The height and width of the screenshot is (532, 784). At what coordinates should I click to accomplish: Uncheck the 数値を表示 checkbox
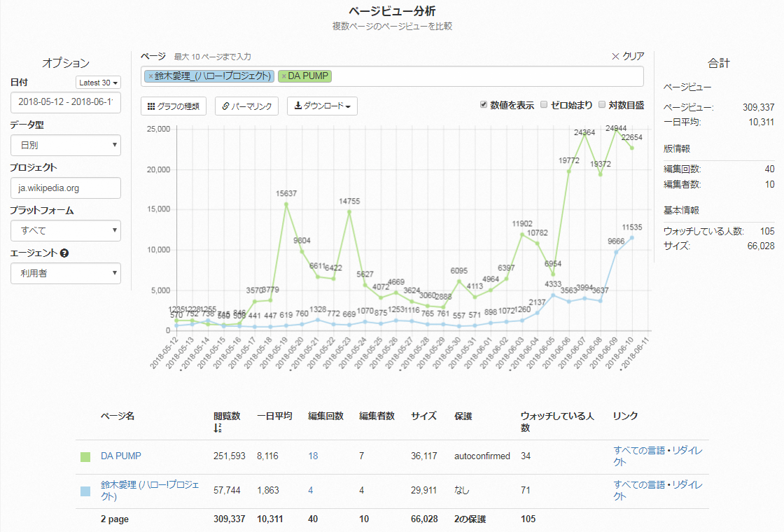tap(484, 104)
